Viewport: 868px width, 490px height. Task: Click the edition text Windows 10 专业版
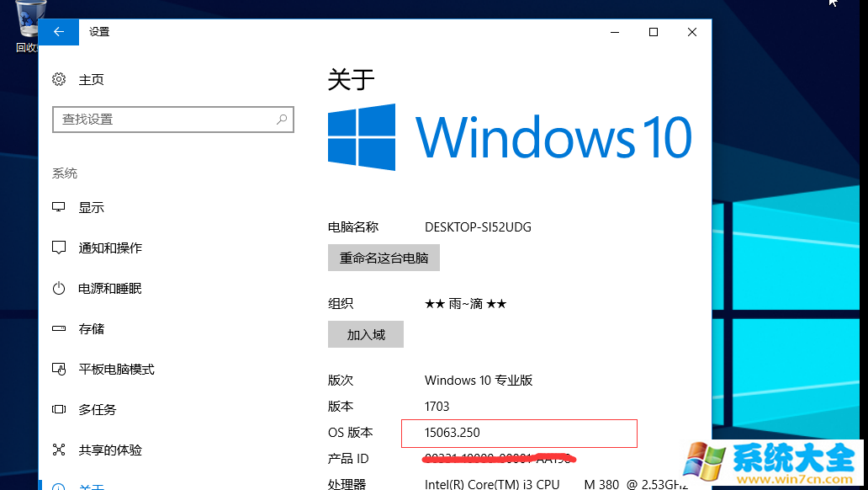pos(479,381)
